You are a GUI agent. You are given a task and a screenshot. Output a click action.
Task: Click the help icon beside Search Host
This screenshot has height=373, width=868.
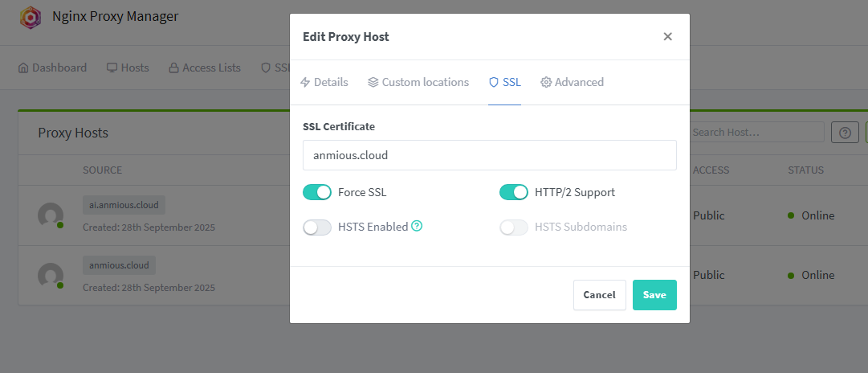[845, 133]
